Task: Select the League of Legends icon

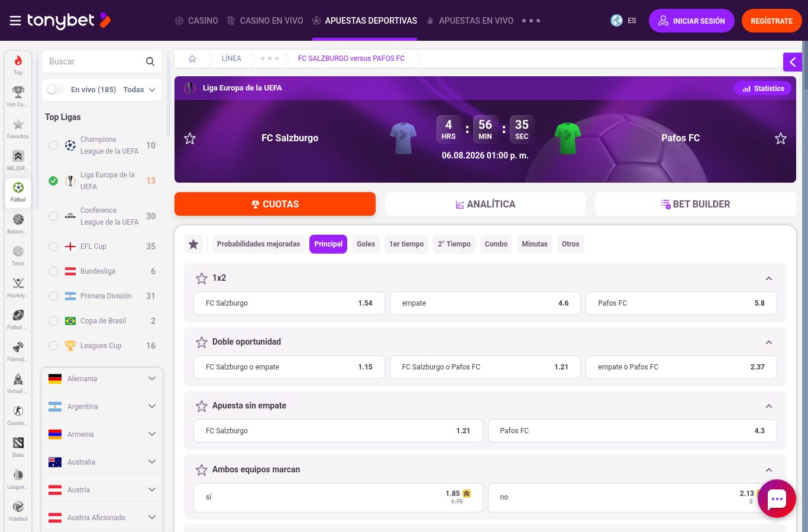Action: (18, 479)
